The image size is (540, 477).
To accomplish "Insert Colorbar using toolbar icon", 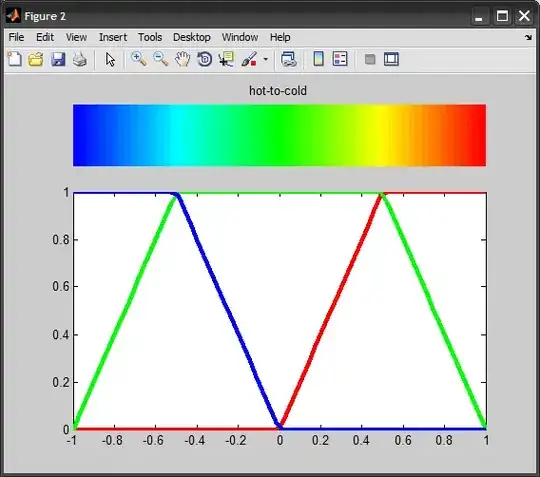I will 319,59.
